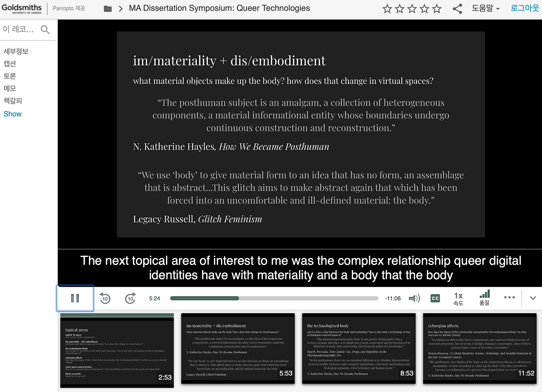This screenshot has height=392, width=542.
Task: Rate the video three stars
Action: coord(412,9)
